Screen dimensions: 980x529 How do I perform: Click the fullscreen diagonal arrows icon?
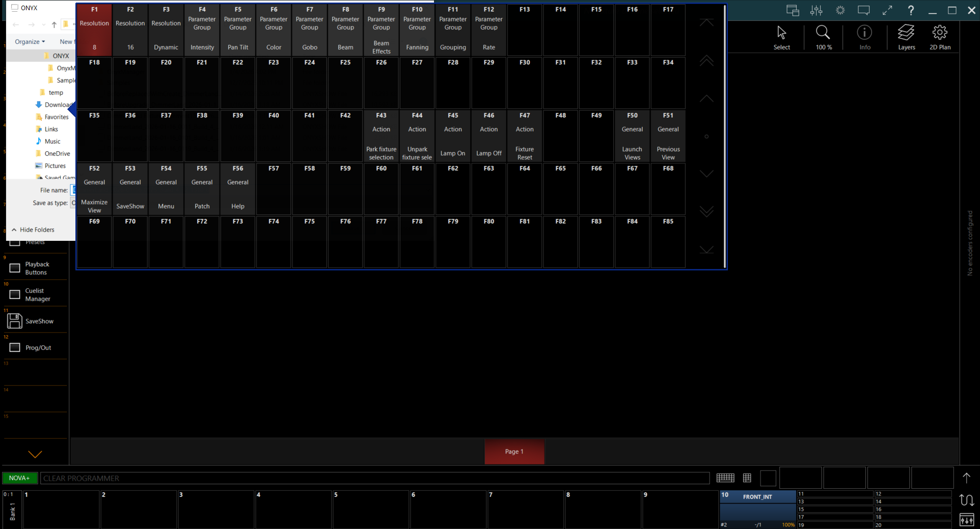887,10
